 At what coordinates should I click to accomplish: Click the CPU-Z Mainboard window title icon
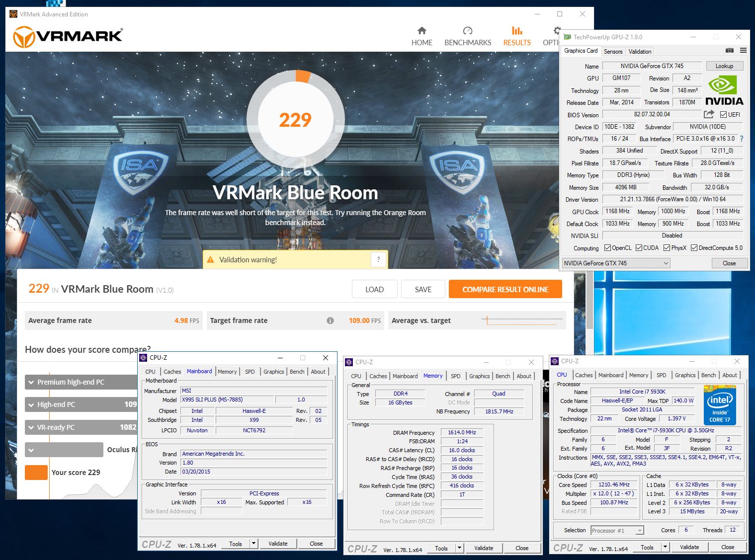click(x=144, y=357)
